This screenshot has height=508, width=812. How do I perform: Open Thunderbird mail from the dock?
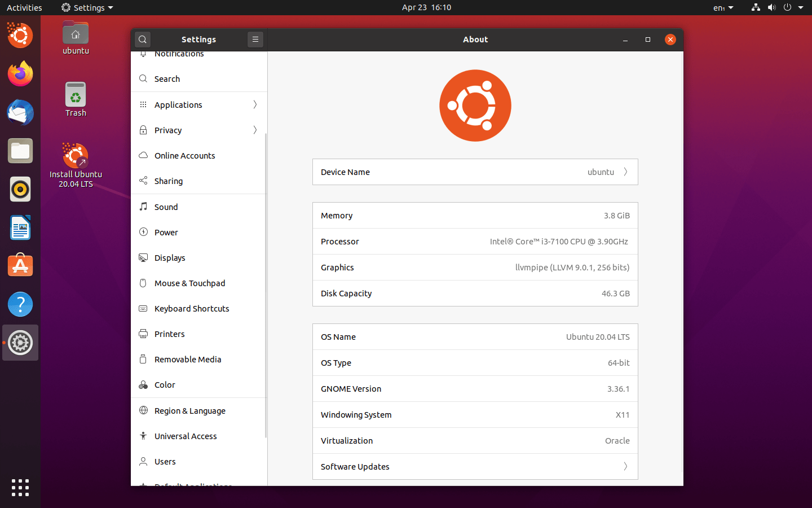(x=20, y=112)
